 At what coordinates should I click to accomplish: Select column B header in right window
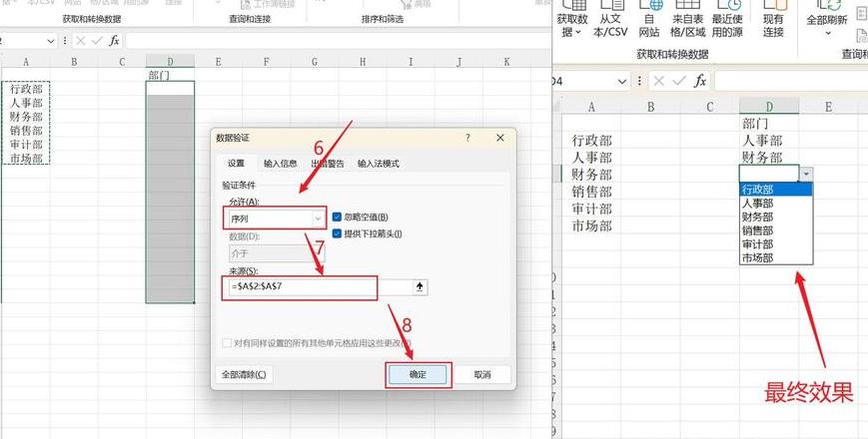pos(651,106)
